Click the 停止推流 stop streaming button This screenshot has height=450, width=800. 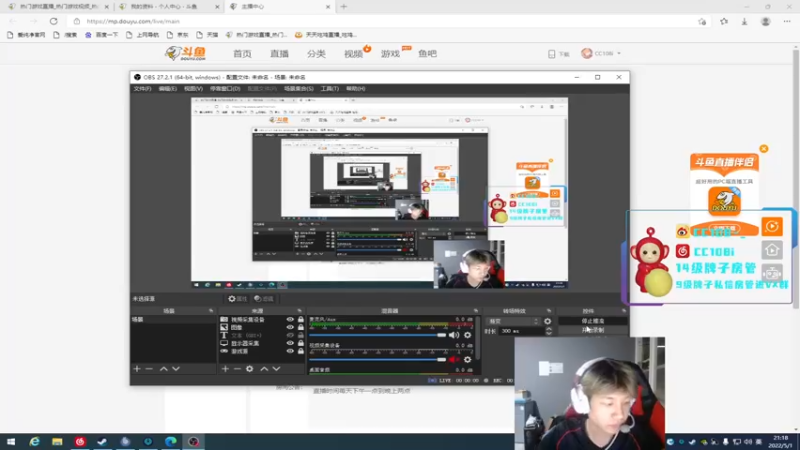tap(592, 321)
